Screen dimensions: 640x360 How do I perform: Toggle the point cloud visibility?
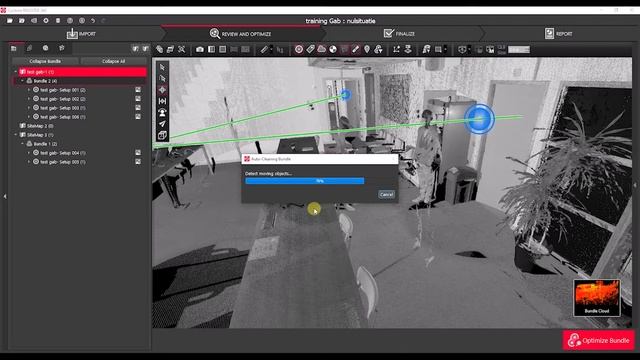322,49
